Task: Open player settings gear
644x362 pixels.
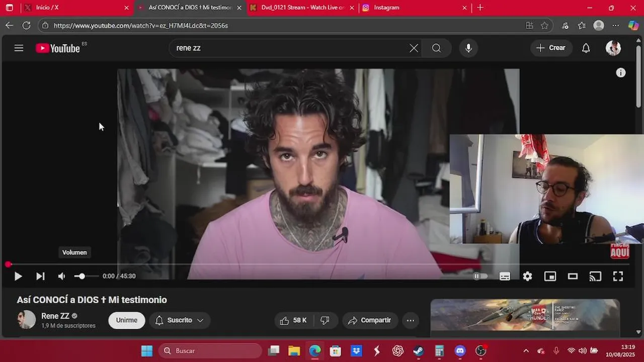Action: [527, 276]
